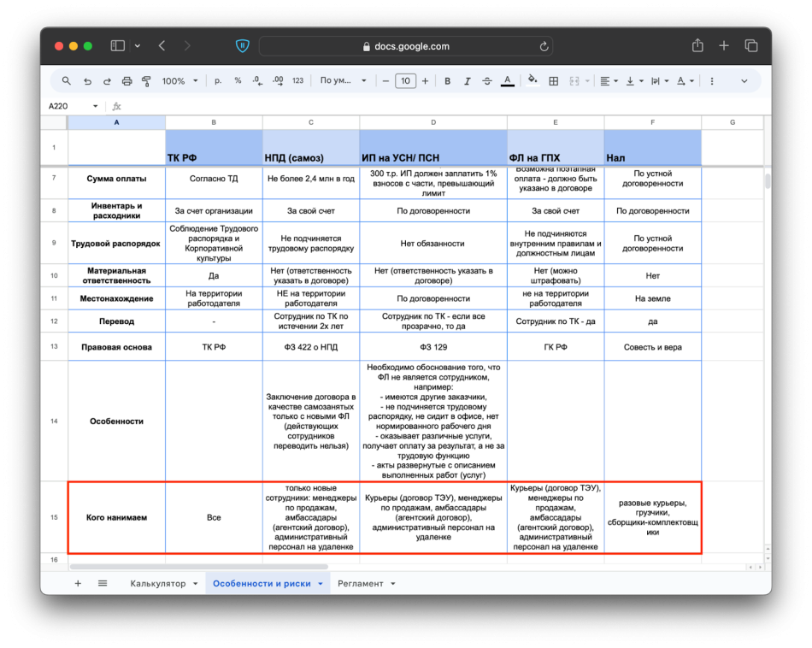812x648 pixels.
Task: Undo the last action
Action: click(87, 81)
